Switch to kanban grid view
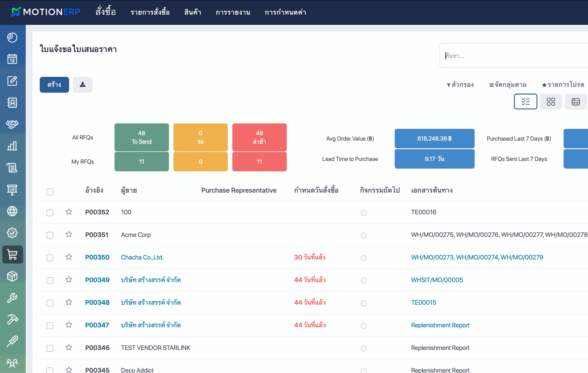Viewport: 588px width, 373px height. tap(551, 102)
